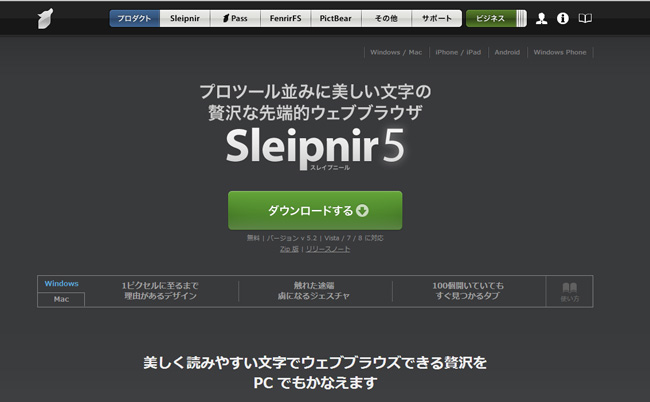Open the PictBear menu item
The height and width of the screenshot is (402, 650).
[x=336, y=18]
